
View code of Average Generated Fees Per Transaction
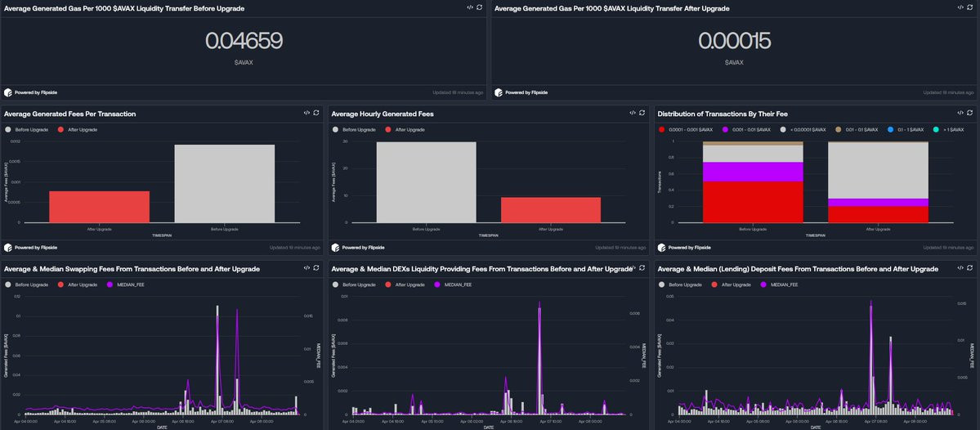click(307, 113)
